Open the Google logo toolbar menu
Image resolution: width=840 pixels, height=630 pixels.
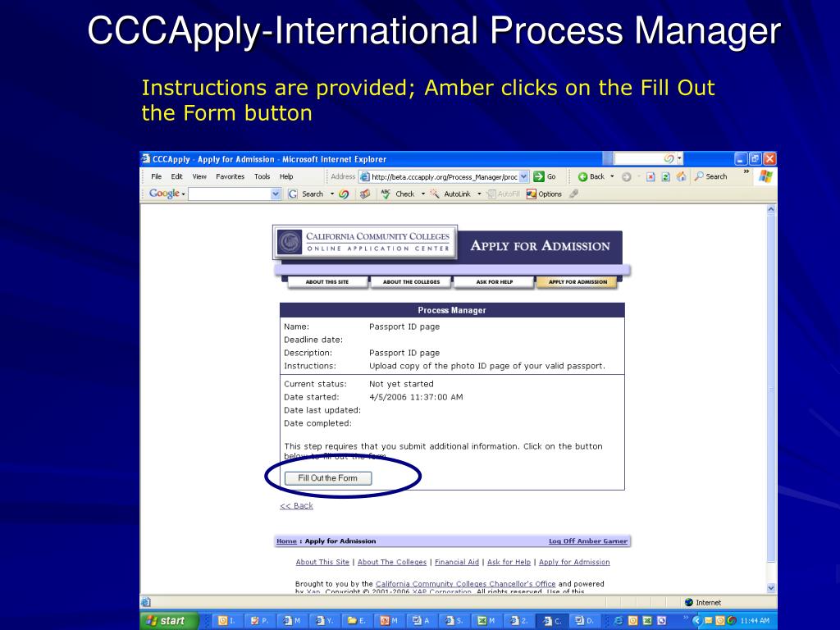[x=167, y=194]
